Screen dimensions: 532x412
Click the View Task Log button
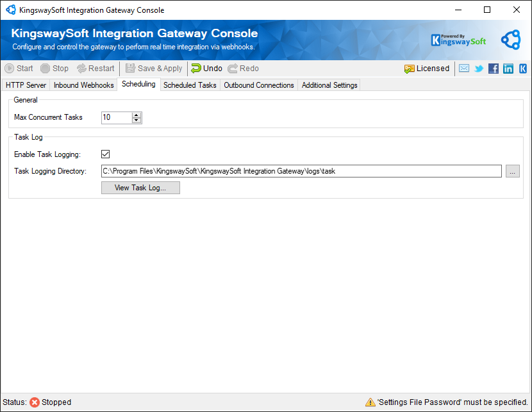click(140, 188)
